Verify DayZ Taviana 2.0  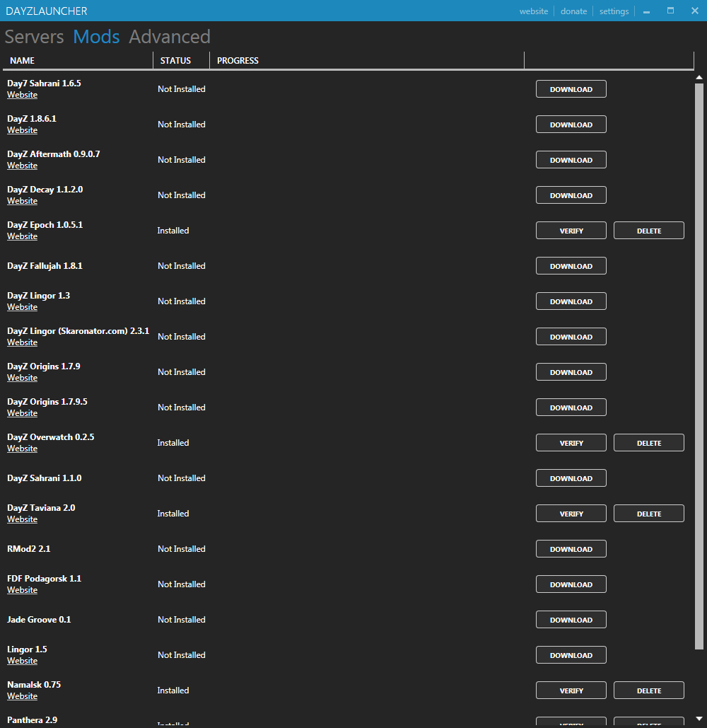coord(571,514)
